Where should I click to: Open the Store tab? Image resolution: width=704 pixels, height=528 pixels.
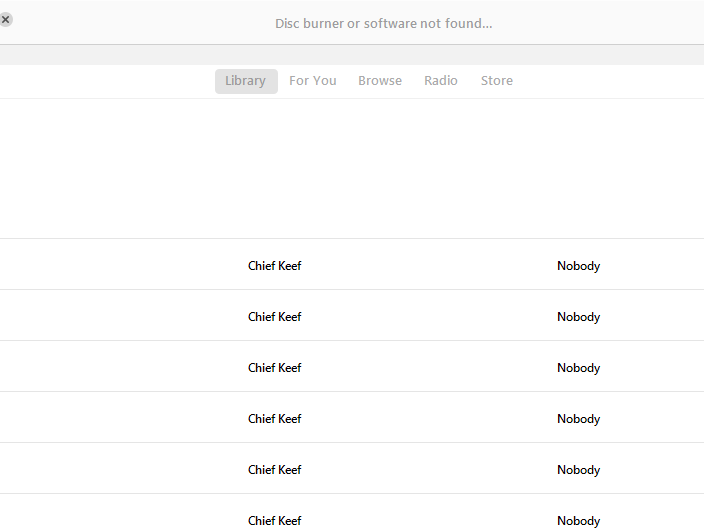(497, 81)
